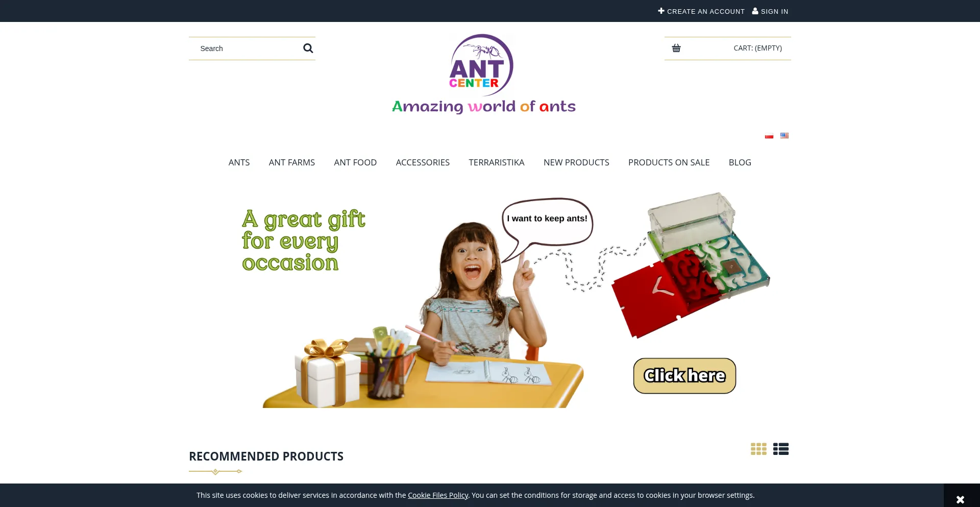Expand the Accessories menu
The height and width of the screenshot is (507, 980).
[x=423, y=162]
